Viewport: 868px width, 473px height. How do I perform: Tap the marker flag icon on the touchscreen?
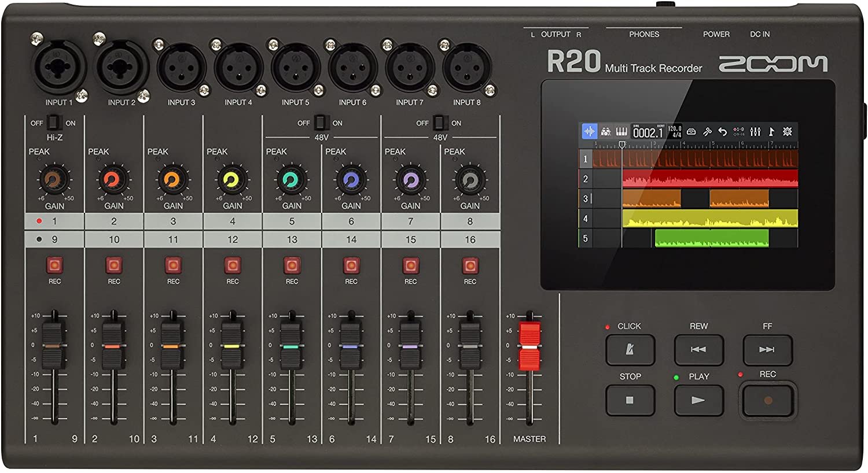click(x=771, y=132)
